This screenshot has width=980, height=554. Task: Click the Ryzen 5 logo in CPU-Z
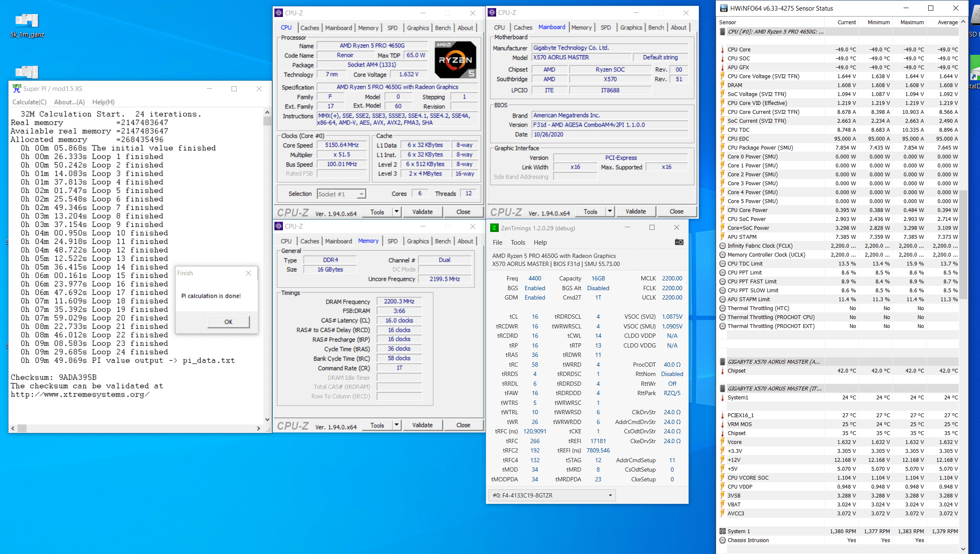click(x=455, y=59)
